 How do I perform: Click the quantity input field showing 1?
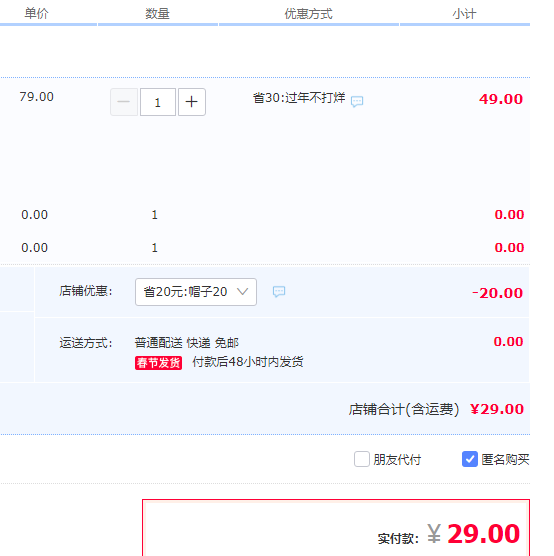click(158, 102)
